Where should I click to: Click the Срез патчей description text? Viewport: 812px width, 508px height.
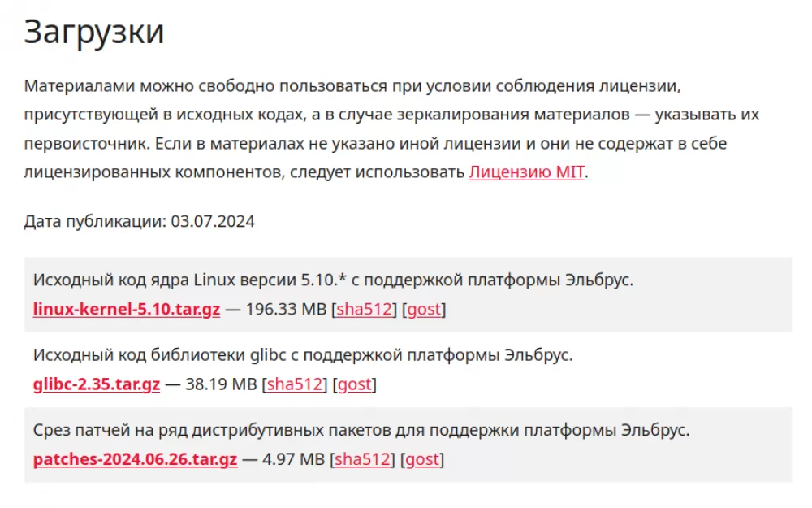click(361, 430)
